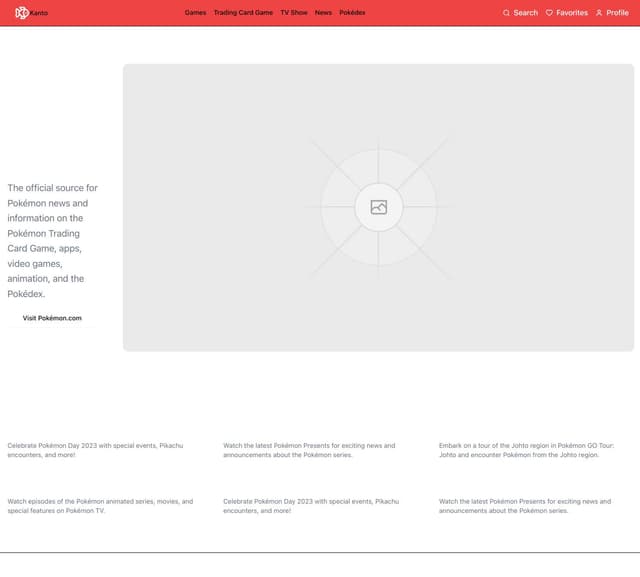Click 'Watch episodes of the Pokémon animated series' text
This screenshot has width=640, height=577.
coord(100,506)
